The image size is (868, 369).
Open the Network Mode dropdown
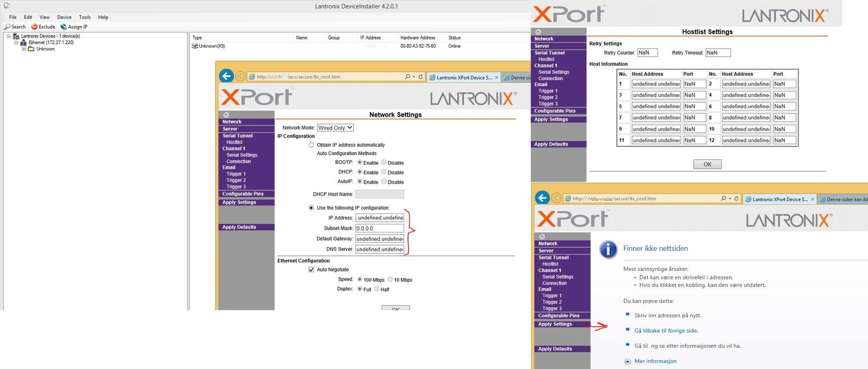click(335, 128)
